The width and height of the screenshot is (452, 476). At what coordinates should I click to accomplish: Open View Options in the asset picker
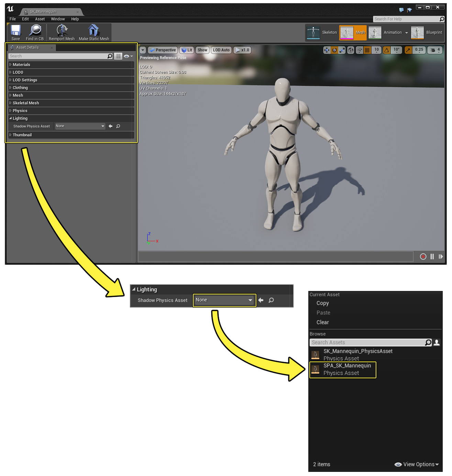click(x=417, y=464)
